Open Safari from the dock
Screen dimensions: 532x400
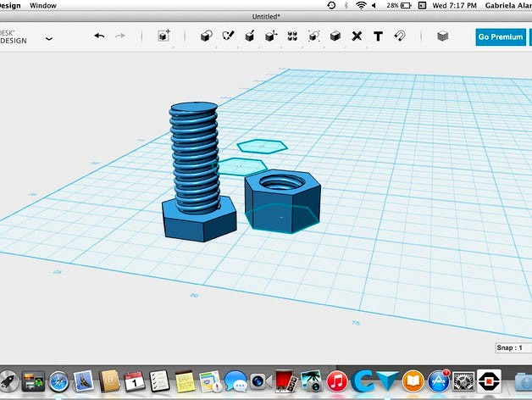tap(58, 381)
